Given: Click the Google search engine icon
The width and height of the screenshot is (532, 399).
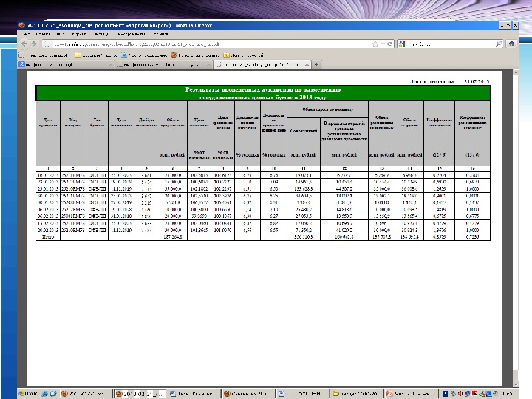Looking at the screenshot, I should 401,44.
